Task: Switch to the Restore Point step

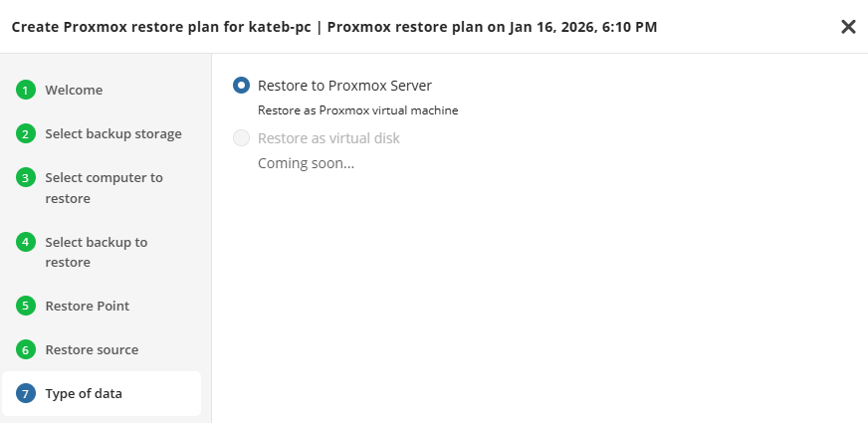Action: coord(88,306)
